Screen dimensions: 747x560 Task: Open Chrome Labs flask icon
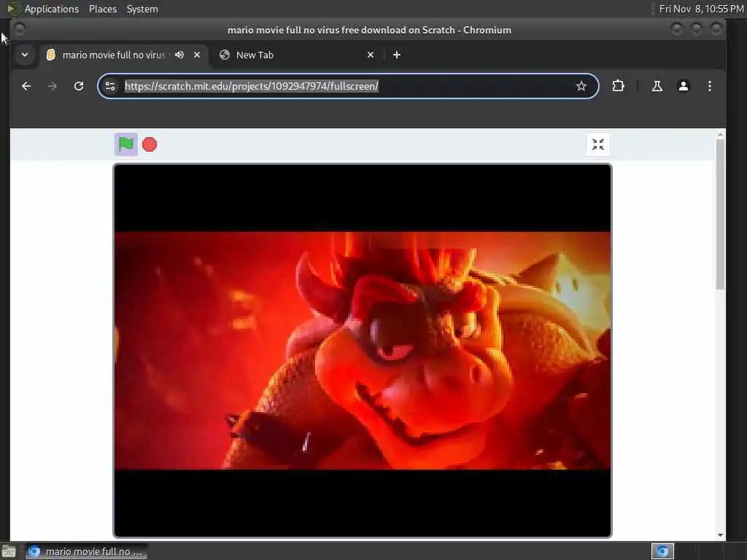657,86
